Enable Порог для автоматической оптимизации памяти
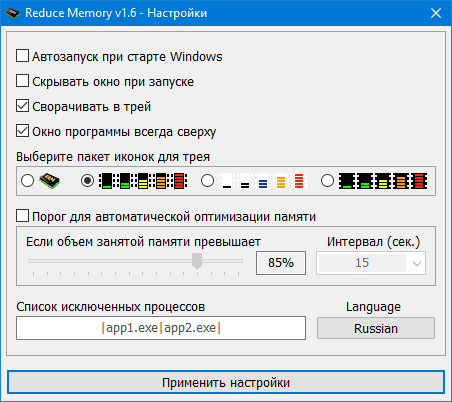Image resolution: width=452 pixels, height=402 pixels. (22, 216)
